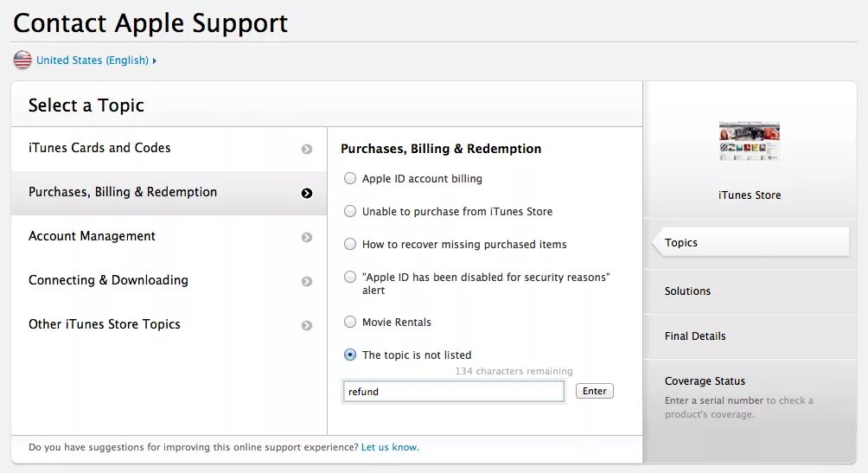Open the Connecting & Downloading topic

[x=169, y=280]
